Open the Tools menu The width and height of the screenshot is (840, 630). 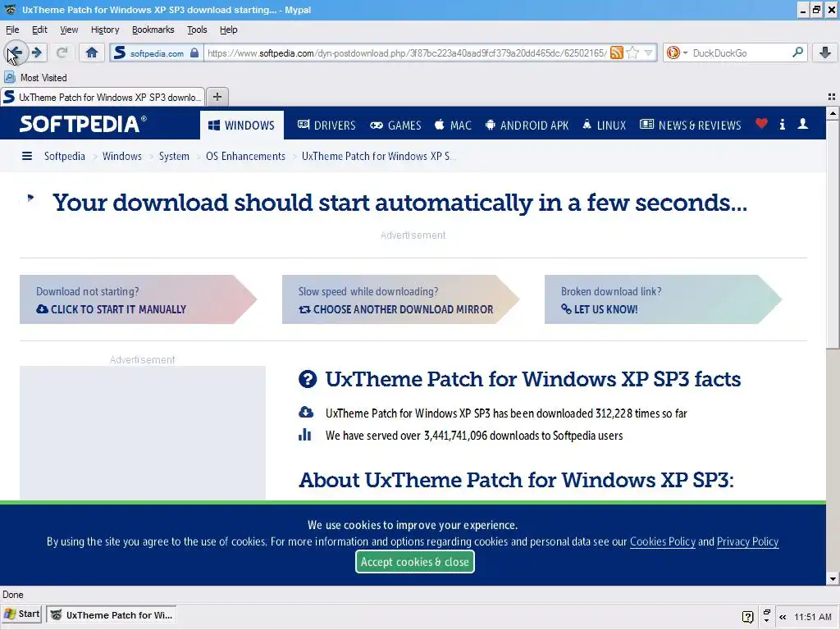click(x=197, y=30)
